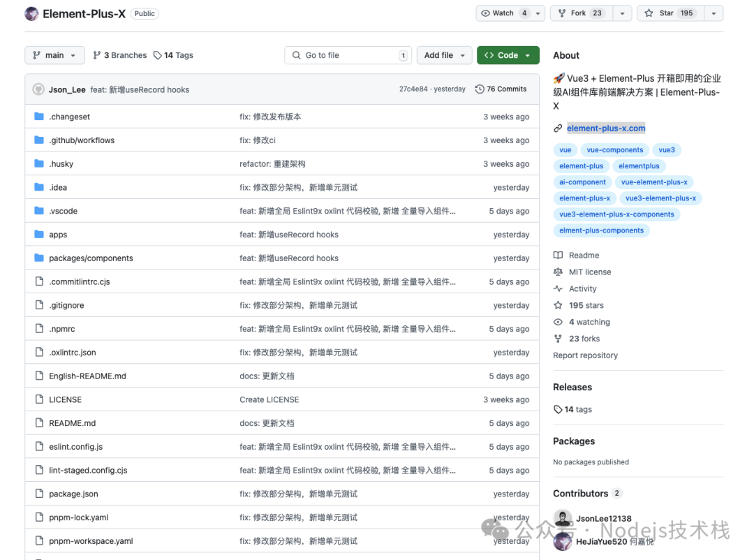Visit the element-plus-x.com website link
754x560 pixels.
[605, 128]
